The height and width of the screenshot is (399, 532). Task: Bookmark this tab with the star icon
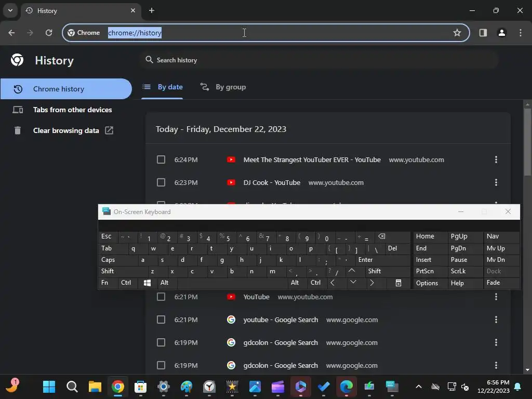[x=457, y=33]
